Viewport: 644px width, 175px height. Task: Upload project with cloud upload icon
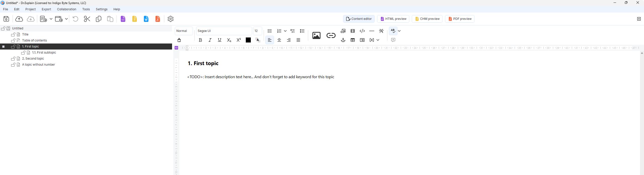(19, 19)
